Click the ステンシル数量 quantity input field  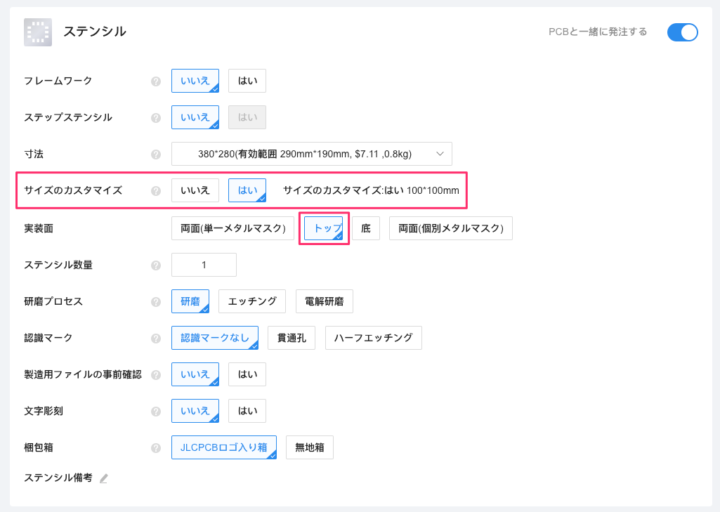click(x=204, y=265)
